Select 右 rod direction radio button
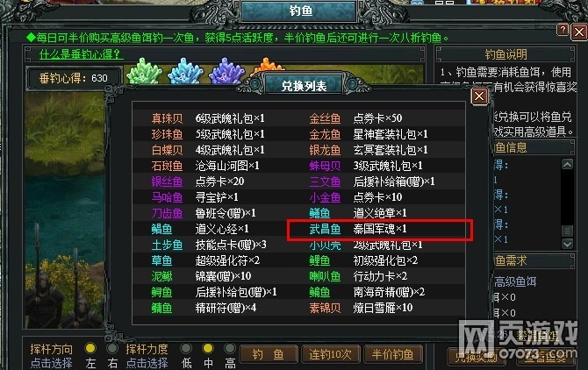 [x=111, y=348]
